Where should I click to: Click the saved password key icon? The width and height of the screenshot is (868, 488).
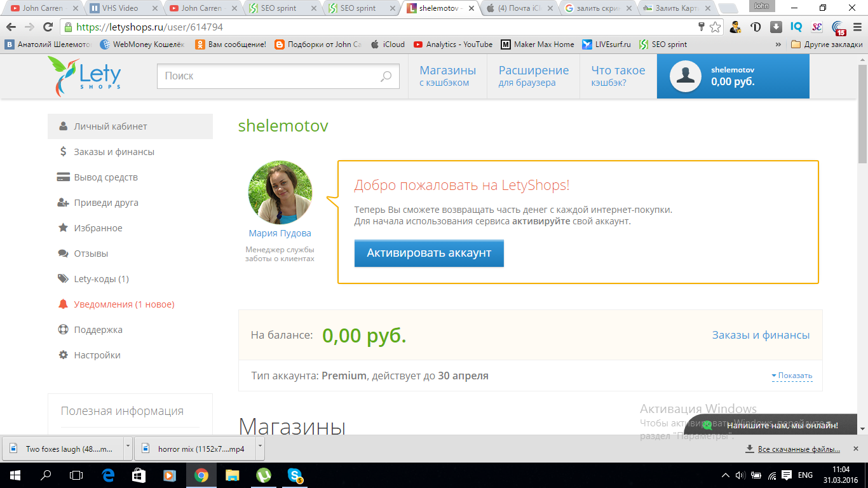[702, 27]
